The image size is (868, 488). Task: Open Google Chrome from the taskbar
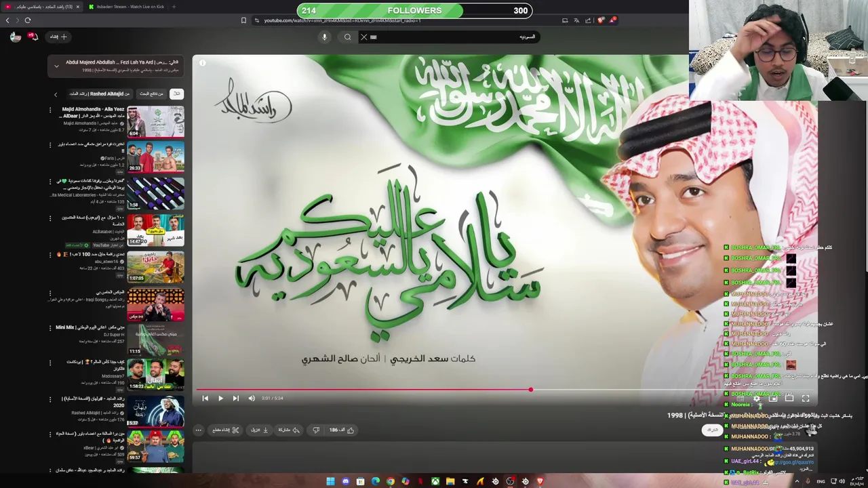[x=390, y=481]
